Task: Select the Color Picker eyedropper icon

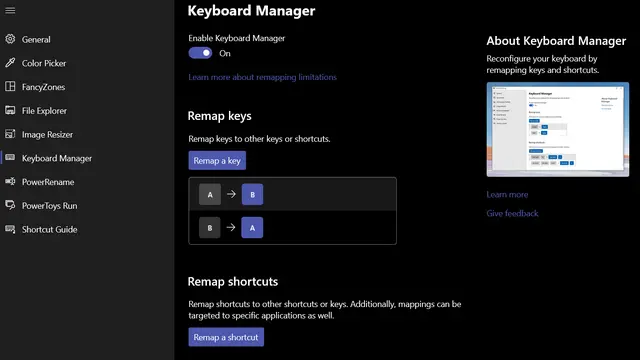Action: pos(10,63)
